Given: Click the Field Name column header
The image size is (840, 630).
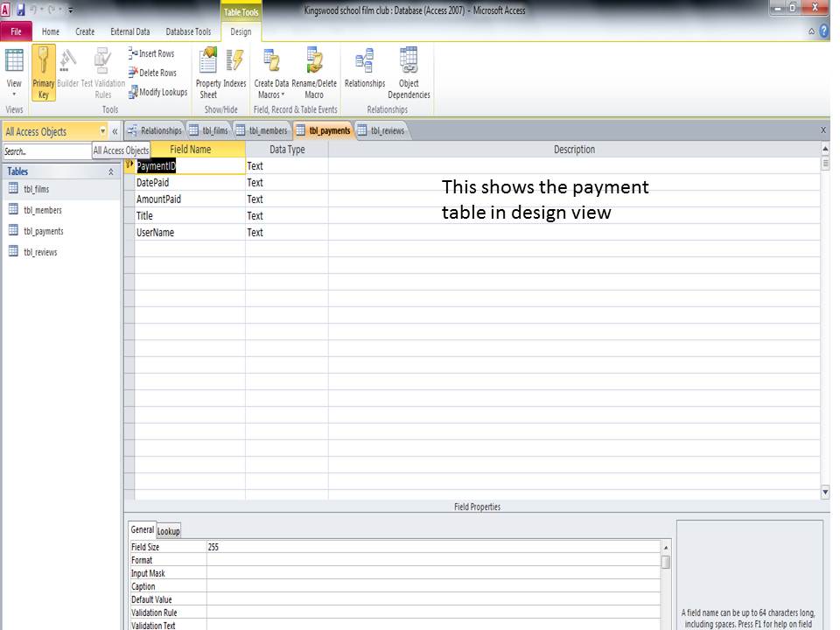Looking at the screenshot, I should point(190,150).
